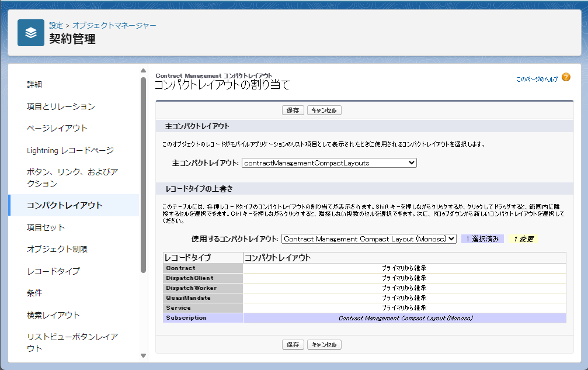
Task: Go to ページレイアウト in the sidebar
Action: pyautogui.click(x=57, y=128)
